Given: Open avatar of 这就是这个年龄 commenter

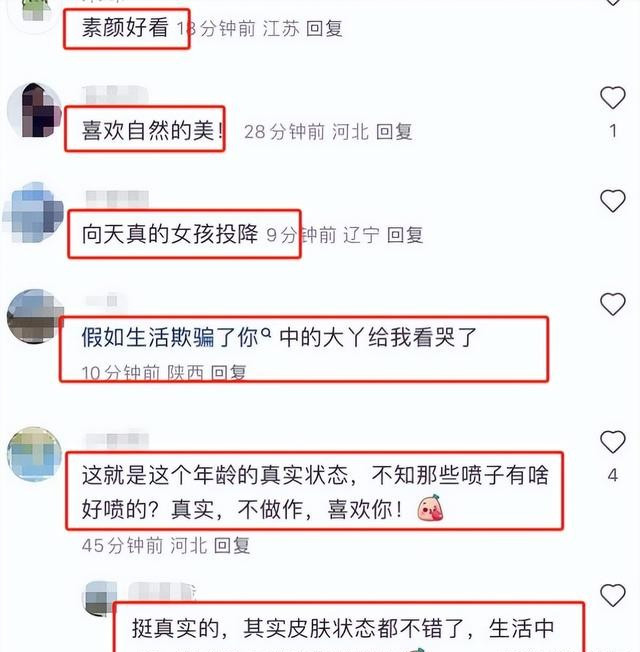Looking at the screenshot, I should click(35, 454).
